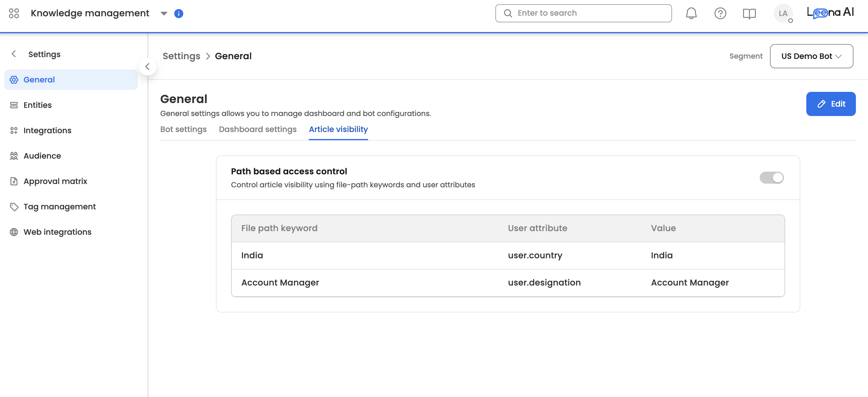The height and width of the screenshot is (397, 868).
Task: Click the blue Edit button
Action: pos(830,104)
